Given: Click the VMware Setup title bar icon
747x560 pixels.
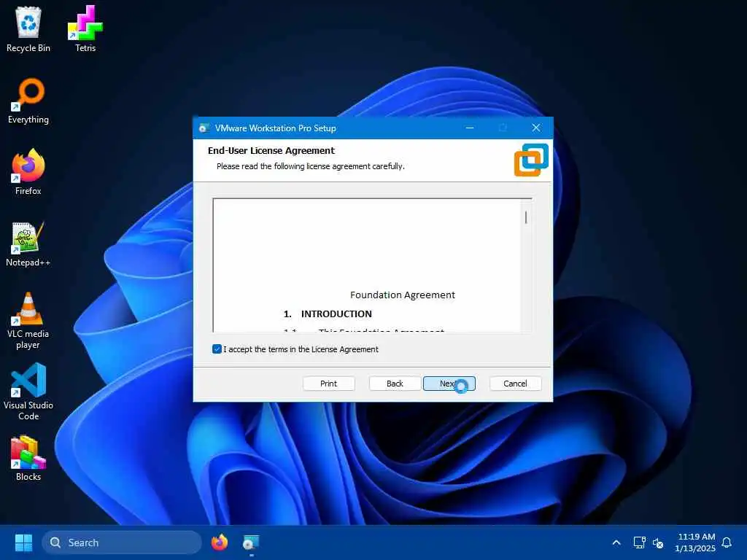Looking at the screenshot, I should tap(204, 128).
